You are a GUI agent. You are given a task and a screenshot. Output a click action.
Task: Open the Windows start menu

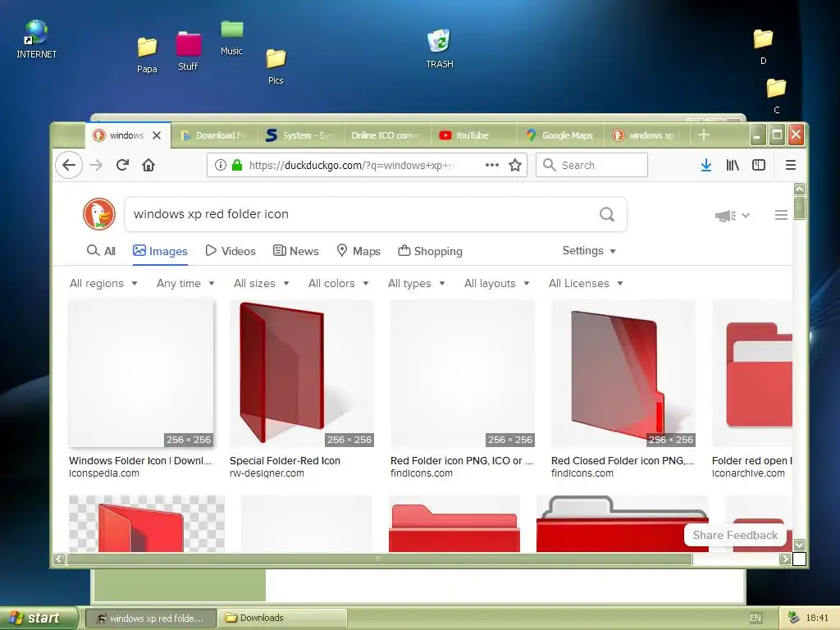click(38, 618)
